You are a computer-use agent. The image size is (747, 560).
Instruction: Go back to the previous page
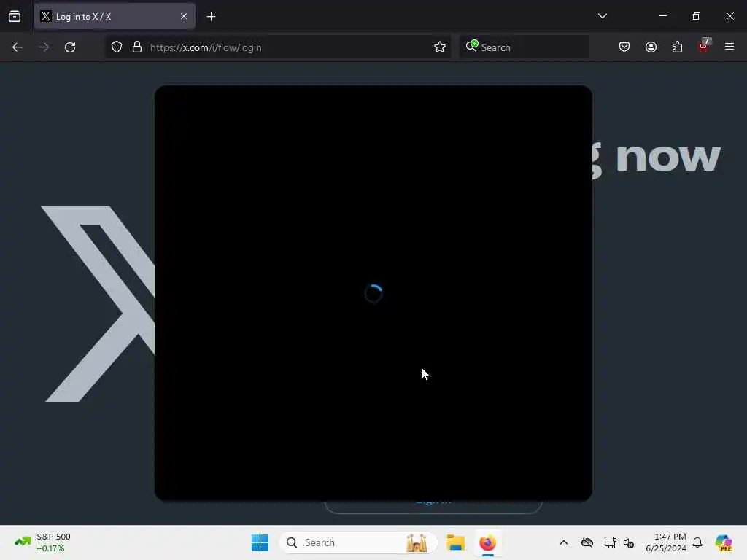tap(18, 47)
